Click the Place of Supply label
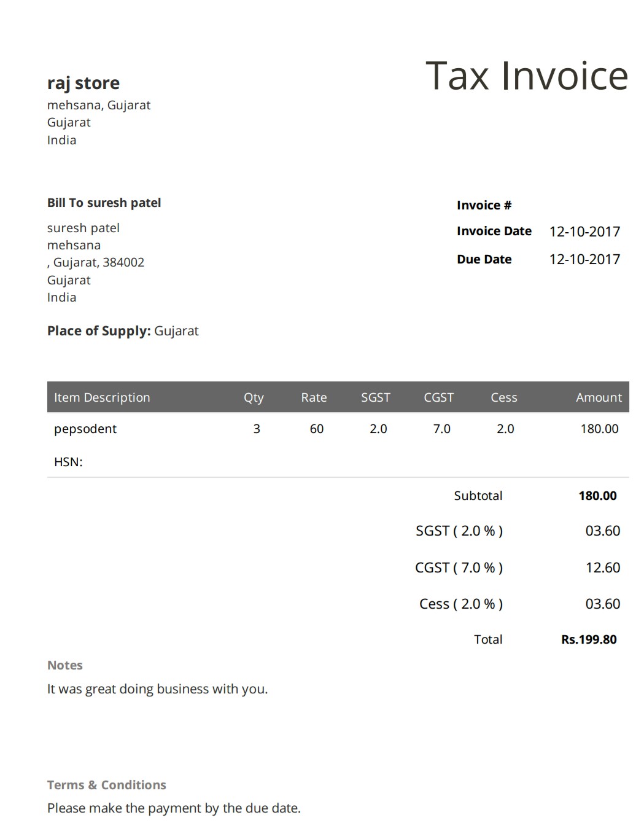The image size is (644, 823). [x=99, y=331]
